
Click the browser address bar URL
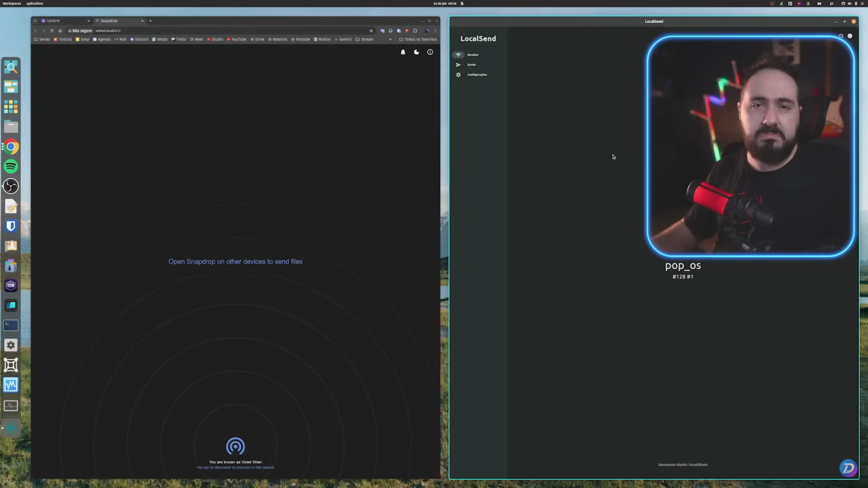coord(108,31)
